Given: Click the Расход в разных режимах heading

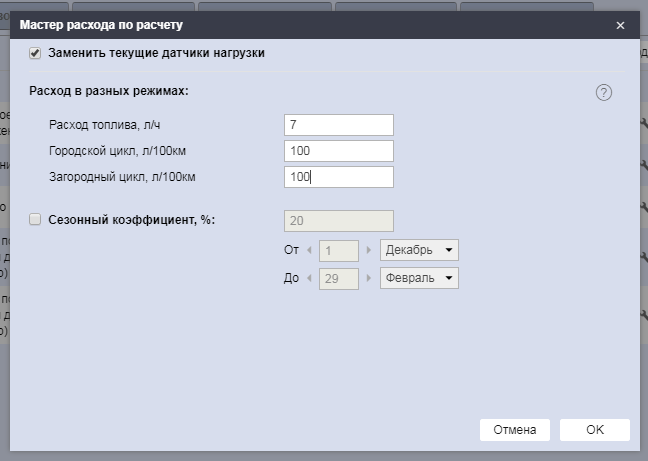Looking at the screenshot, I should pos(110,91).
